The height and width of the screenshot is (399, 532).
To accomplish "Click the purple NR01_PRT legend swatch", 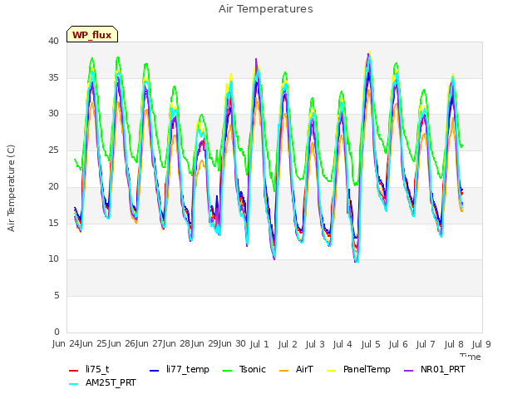I will [x=409, y=370].
